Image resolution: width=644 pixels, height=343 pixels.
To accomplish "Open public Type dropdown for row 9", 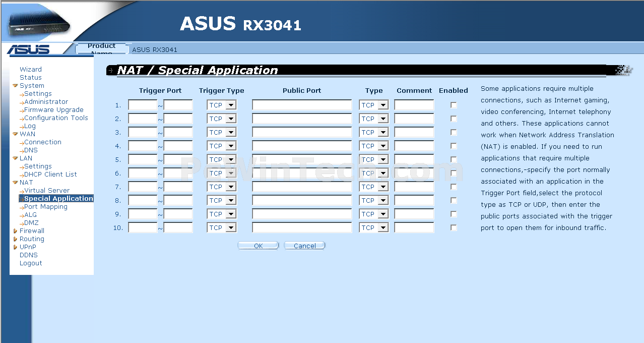I will 374,214.
